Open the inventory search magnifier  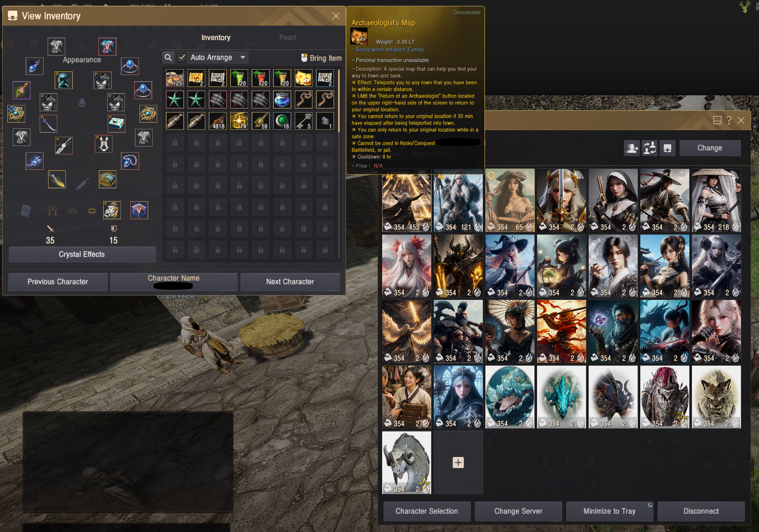(168, 57)
